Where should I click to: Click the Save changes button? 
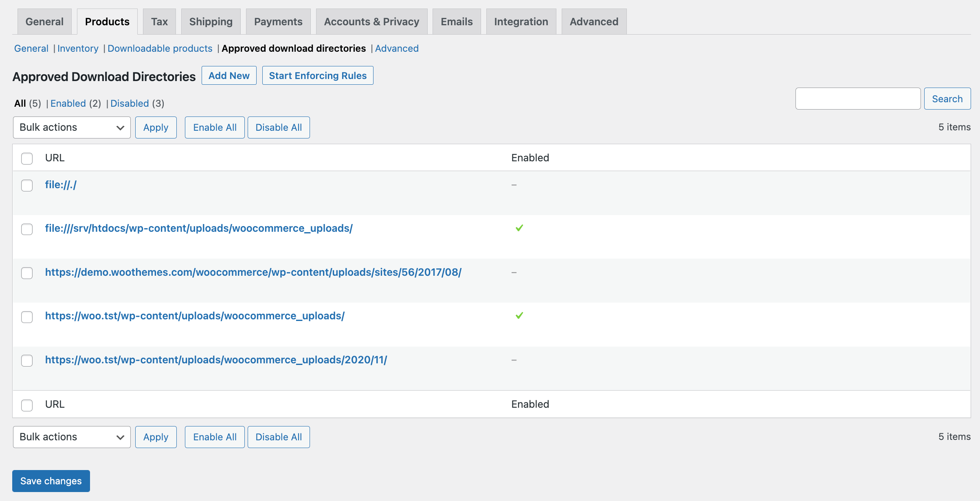point(51,481)
